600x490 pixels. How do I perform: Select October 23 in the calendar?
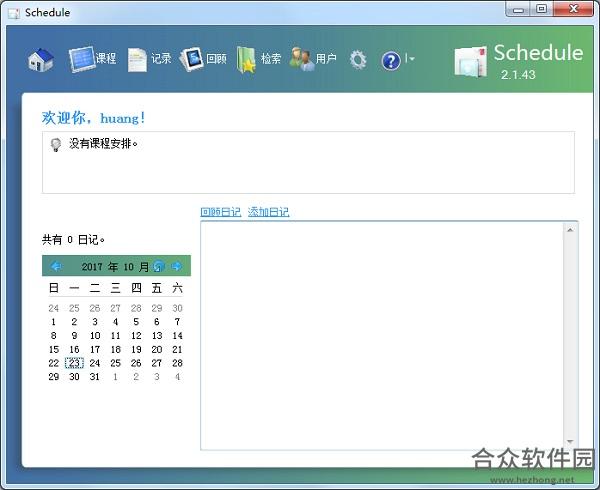point(74,363)
